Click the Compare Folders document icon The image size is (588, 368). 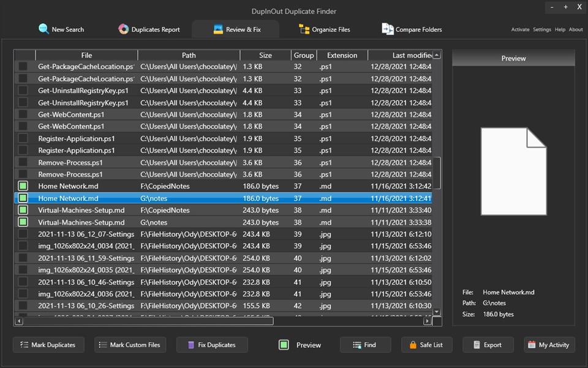coord(387,29)
